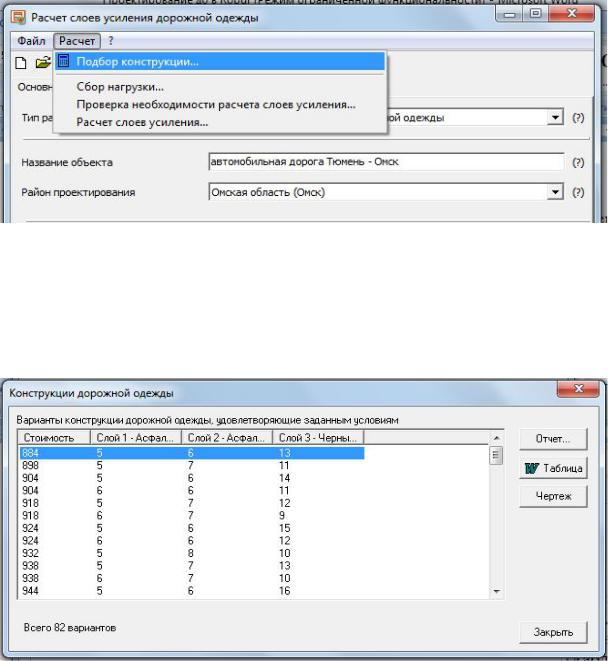Click the calculator icon beside Подбор конструкции

[x=64, y=61]
